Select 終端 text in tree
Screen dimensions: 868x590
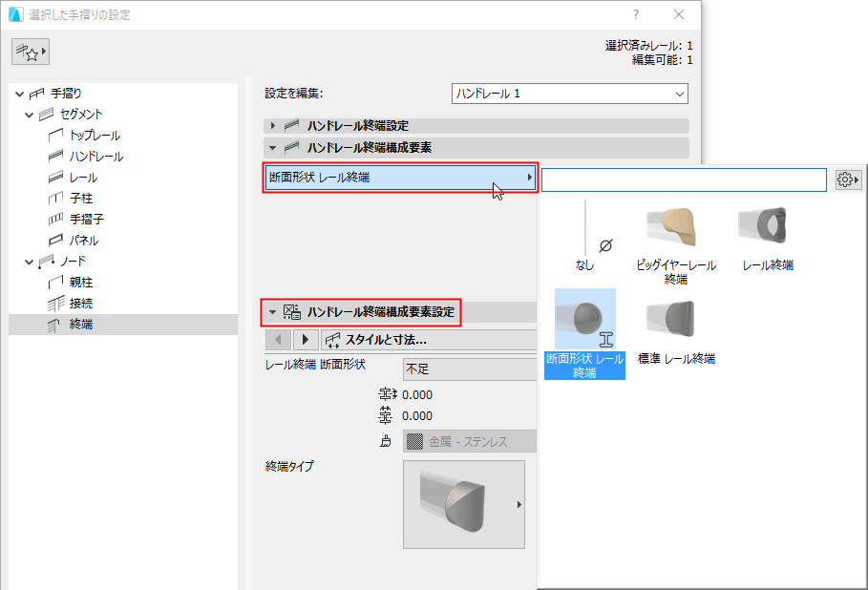81,325
